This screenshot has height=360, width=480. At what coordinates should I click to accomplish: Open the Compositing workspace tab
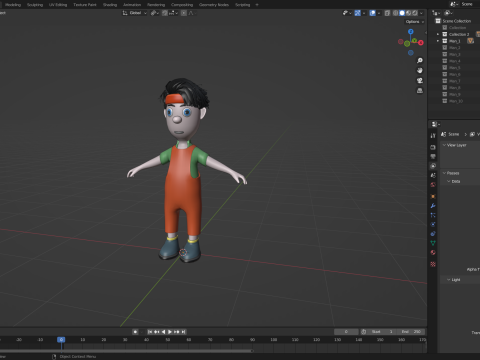(x=182, y=5)
